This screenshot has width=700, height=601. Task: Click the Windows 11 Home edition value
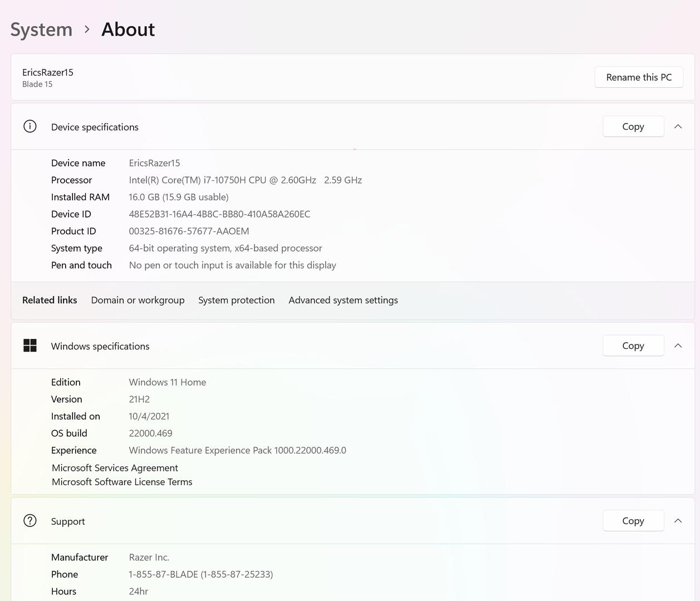(167, 382)
